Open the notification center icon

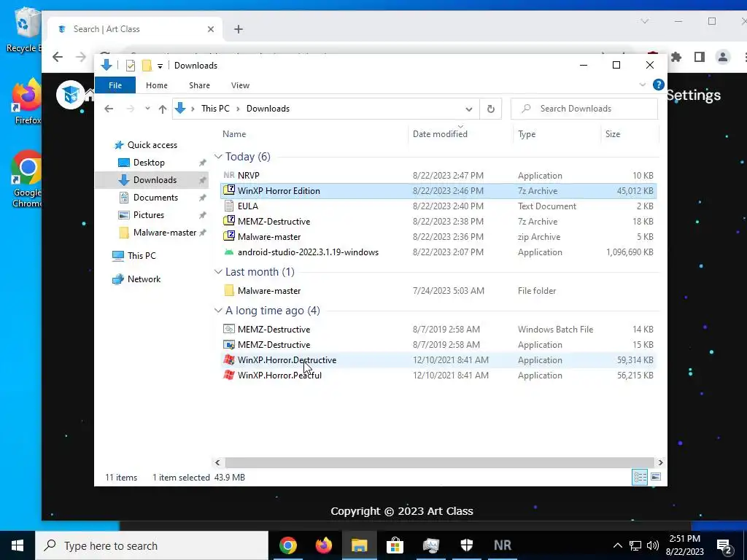[x=724, y=545]
